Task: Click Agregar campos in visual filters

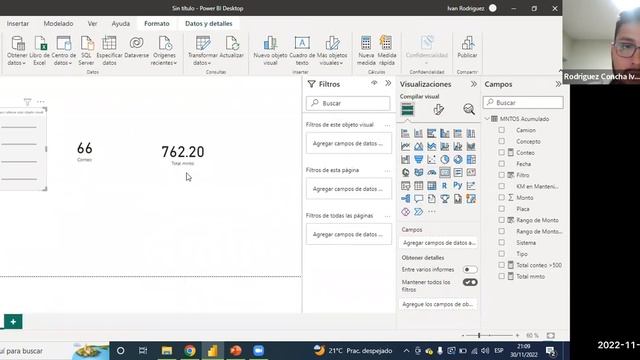Action: pos(349,143)
